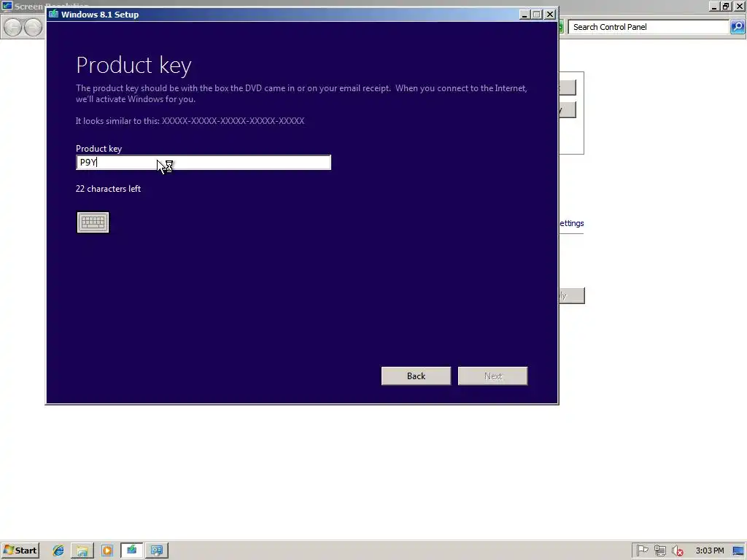
Task: Click the Search Control Panel field
Action: (648, 27)
